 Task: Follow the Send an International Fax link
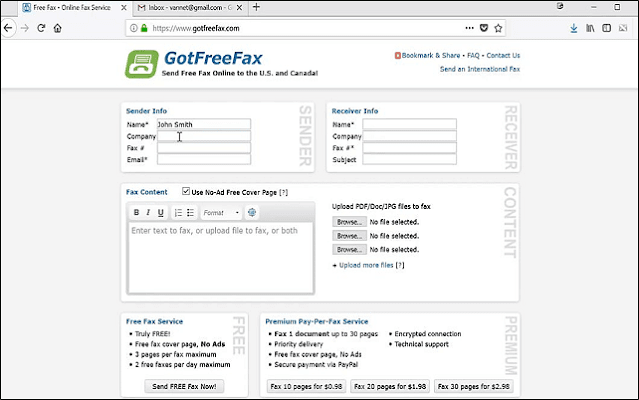pyautogui.click(x=480, y=69)
